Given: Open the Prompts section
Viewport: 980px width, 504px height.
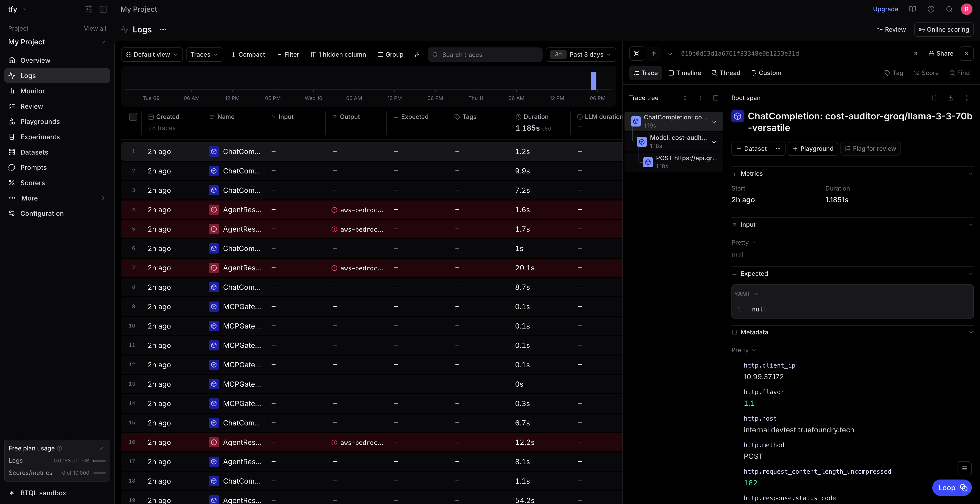Looking at the screenshot, I should (x=33, y=167).
